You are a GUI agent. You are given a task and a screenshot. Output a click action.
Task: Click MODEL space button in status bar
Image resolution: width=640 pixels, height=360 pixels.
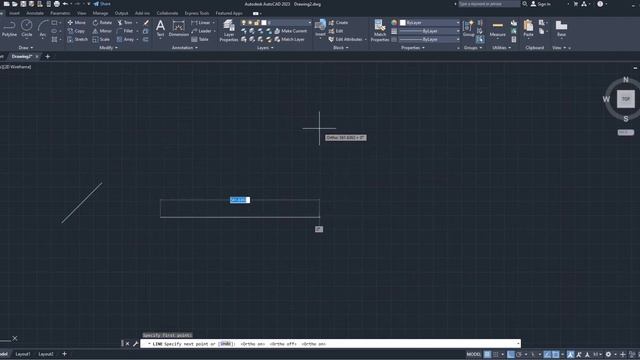473,354
